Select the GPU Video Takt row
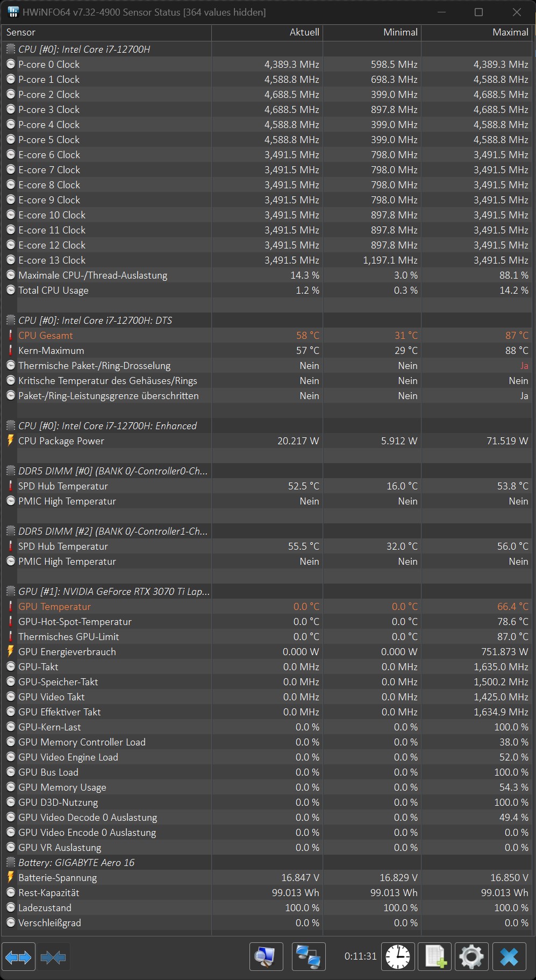This screenshot has width=536, height=980. [267, 697]
